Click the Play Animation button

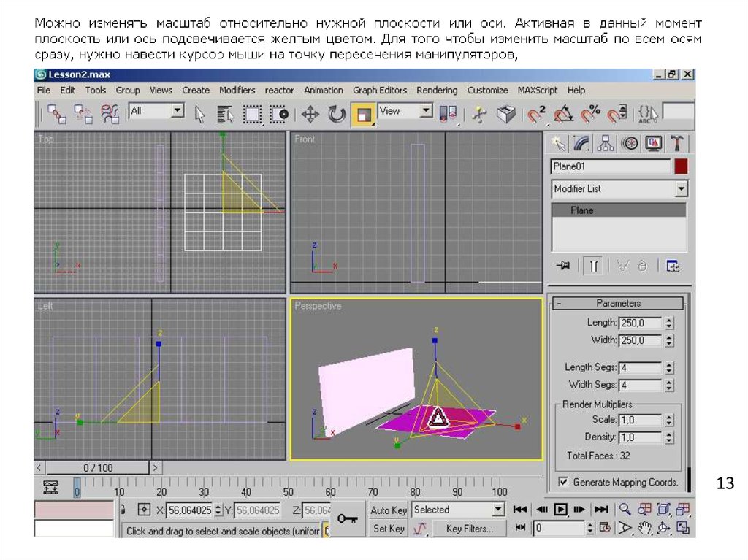click(560, 510)
